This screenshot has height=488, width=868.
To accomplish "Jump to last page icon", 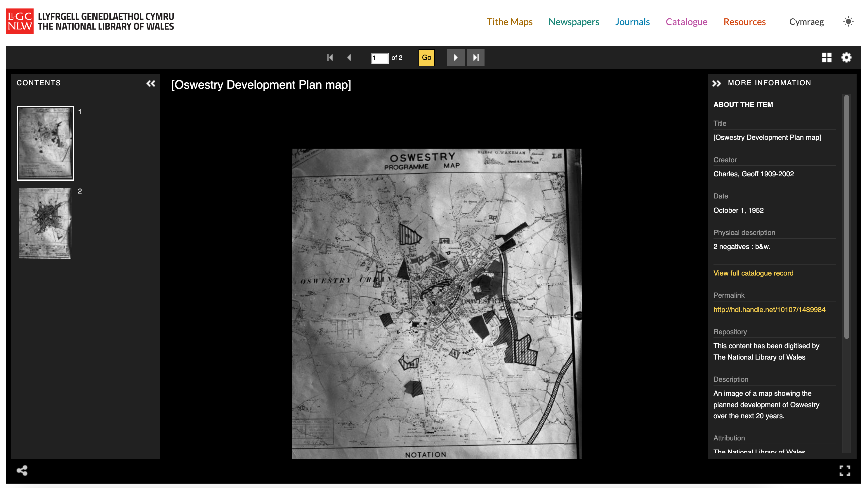I will [475, 57].
